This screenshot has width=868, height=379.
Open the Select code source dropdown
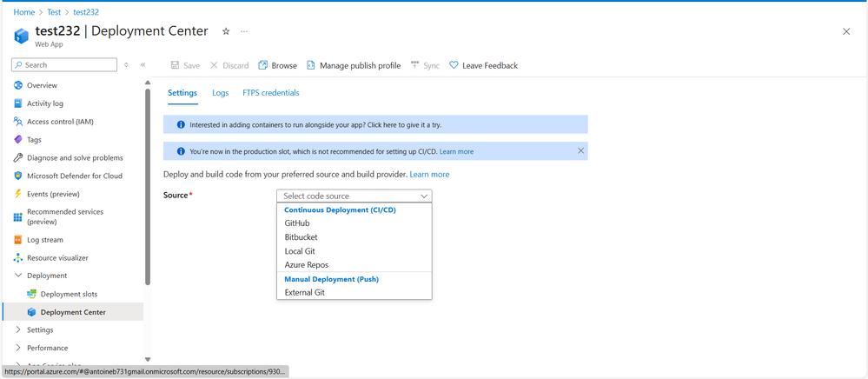click(x=354, y=196)
